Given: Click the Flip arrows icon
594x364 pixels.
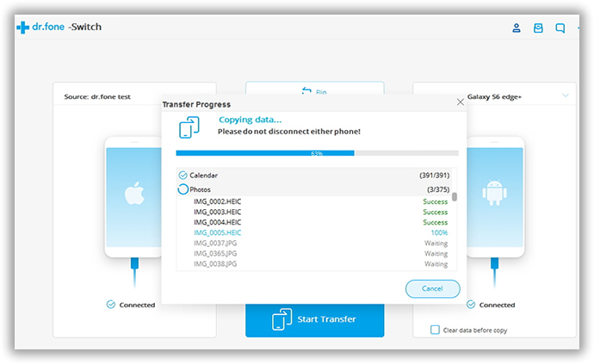Looking at the screenshot, I should click(306, 91).
